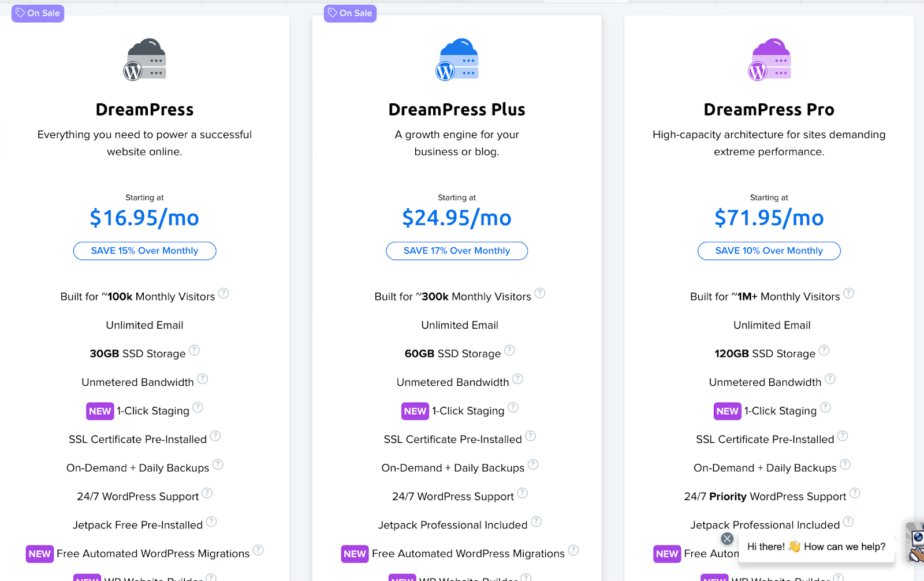Click help icon beside 1M+ Monthly Visitors

click(848, 293)
